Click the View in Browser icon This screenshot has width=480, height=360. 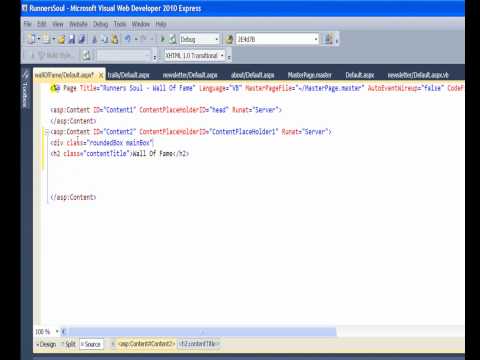click(x=172, y=39)
